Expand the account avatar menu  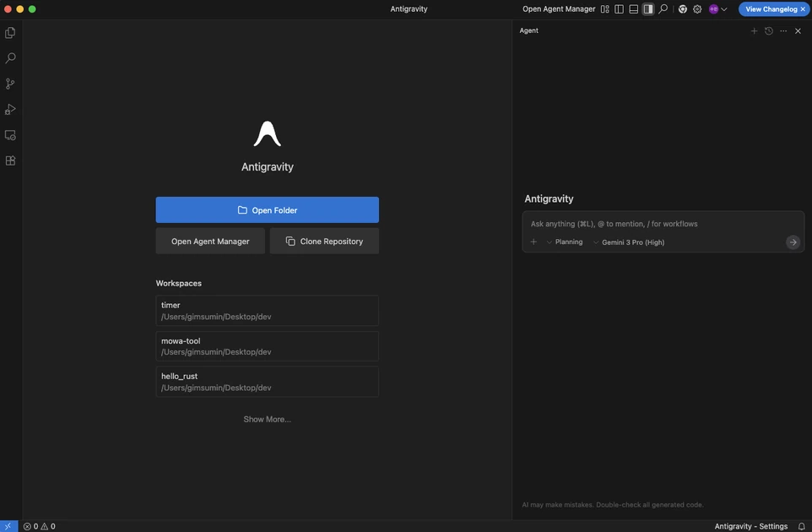click(x=715, y=7)
